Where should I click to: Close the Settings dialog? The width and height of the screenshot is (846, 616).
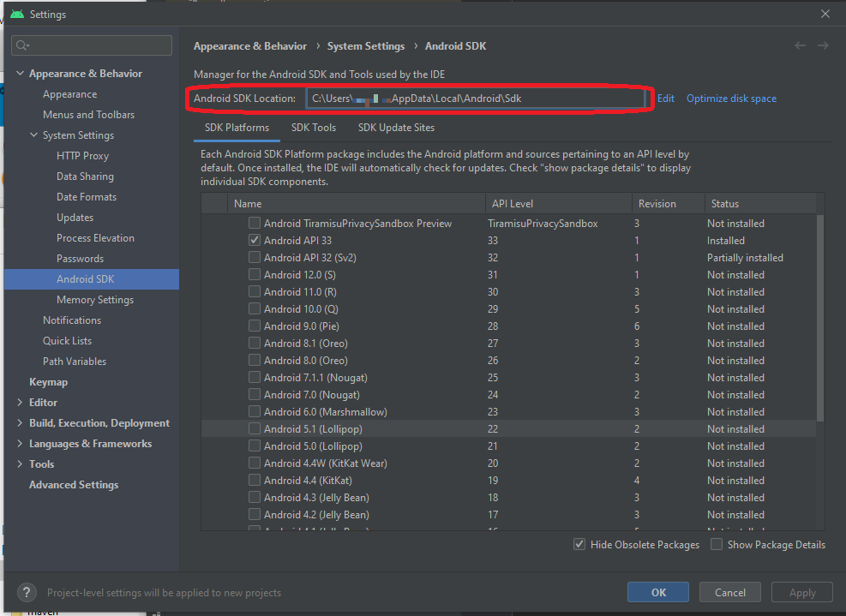click(x=825, y=14)
